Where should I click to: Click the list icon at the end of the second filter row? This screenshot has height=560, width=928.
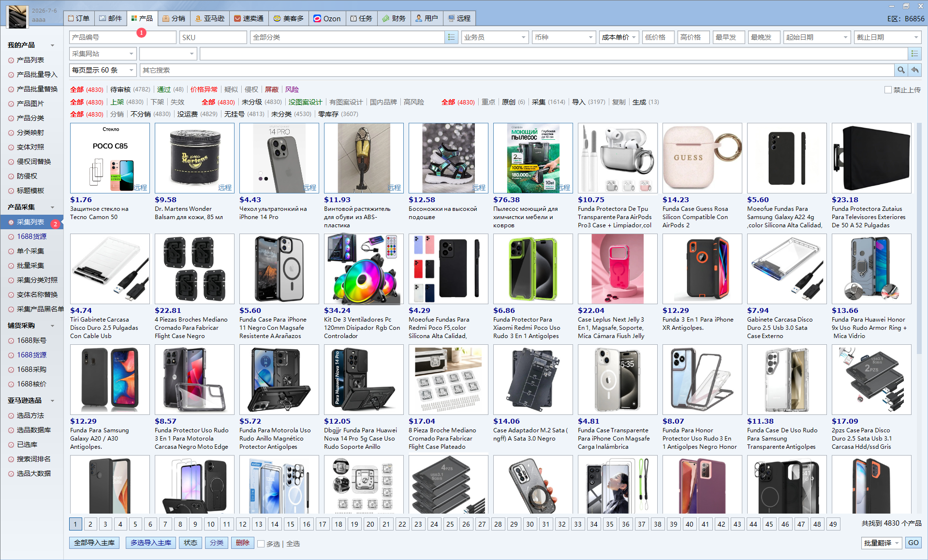click(914, 54)
